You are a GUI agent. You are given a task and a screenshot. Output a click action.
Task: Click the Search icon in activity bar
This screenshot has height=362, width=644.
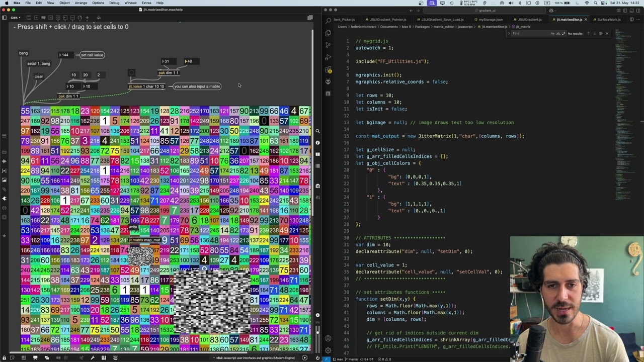click(x=328, y=21)
